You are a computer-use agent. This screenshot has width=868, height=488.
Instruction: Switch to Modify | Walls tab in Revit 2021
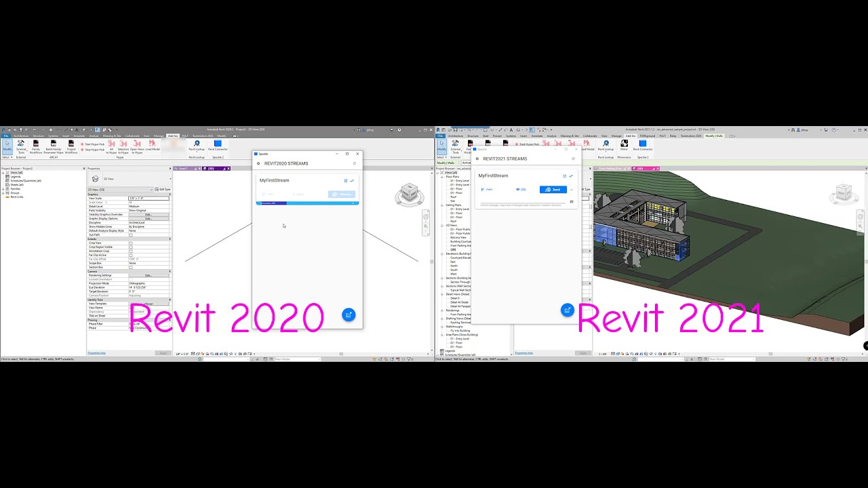pos(714,136)
